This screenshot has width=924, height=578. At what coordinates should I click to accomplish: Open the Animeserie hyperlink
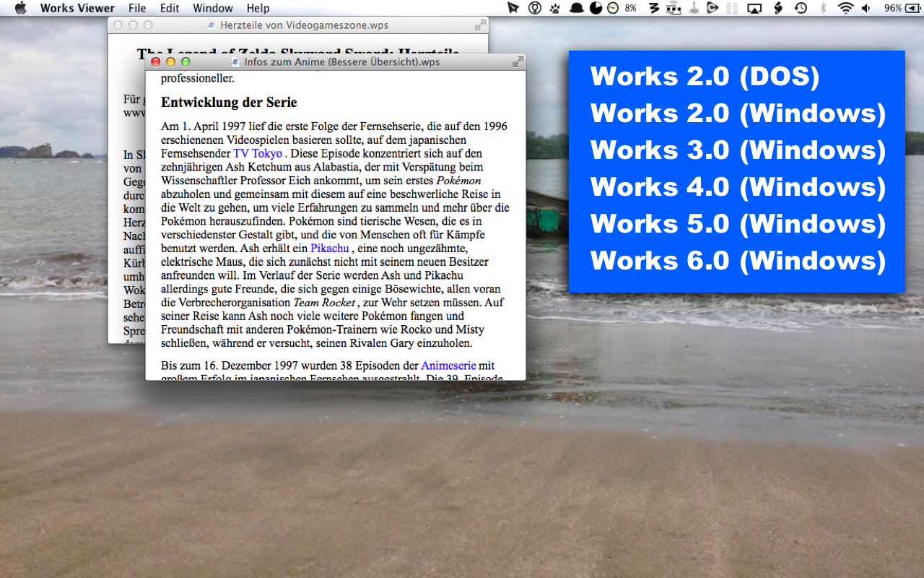(x=448, y=366)
